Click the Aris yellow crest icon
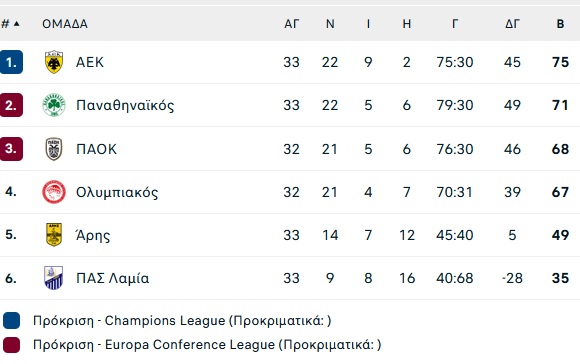The width and height of the screenshot is (580, 364). point(54,235)
